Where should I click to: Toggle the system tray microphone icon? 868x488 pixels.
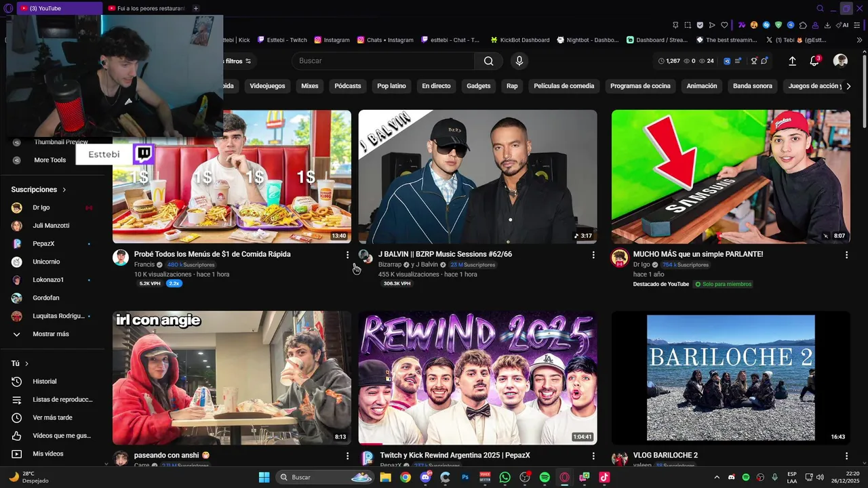774,477
